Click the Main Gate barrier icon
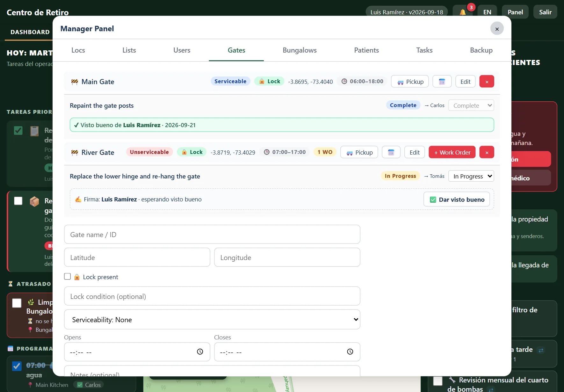 pos(75,82)
